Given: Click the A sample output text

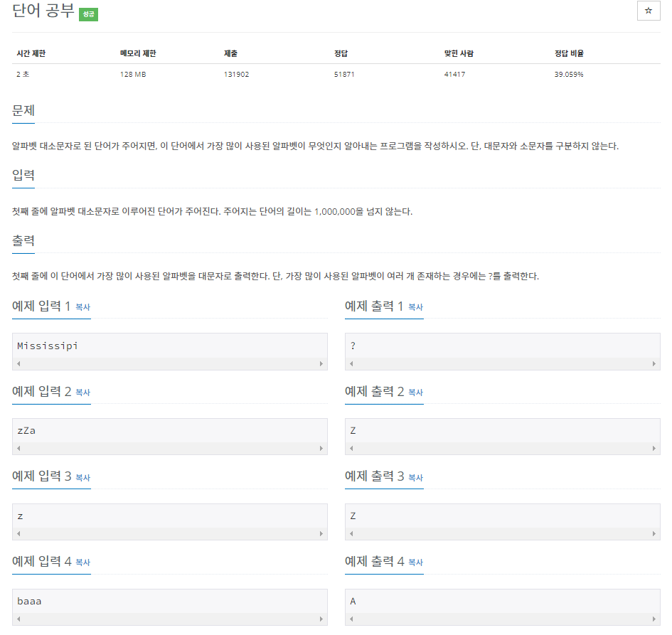Looking at the screenshot, I should [353, 602].
